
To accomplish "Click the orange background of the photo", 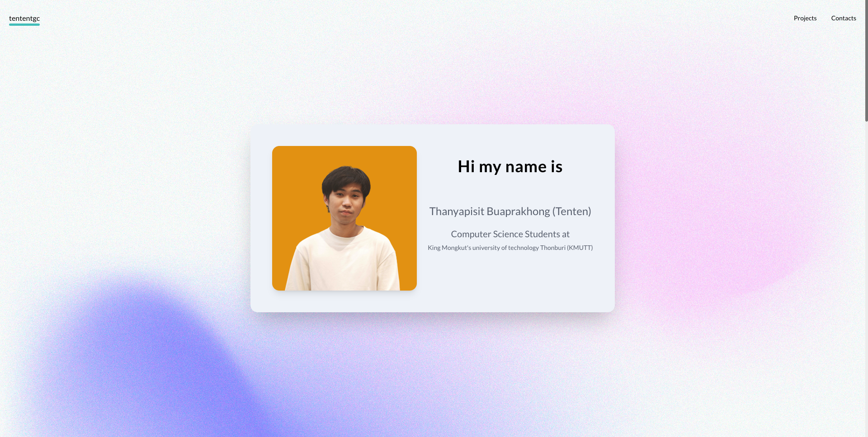I will 294,181.
